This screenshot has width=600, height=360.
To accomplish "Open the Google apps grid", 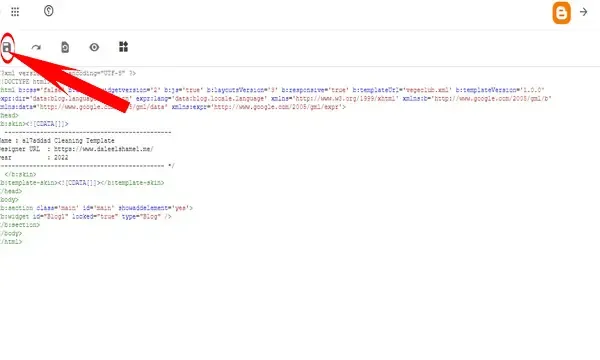I will click(x=15, y=12).
